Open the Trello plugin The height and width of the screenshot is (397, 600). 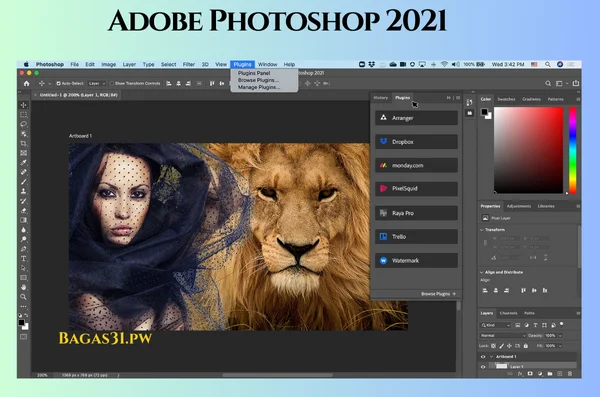pos(416,237)
